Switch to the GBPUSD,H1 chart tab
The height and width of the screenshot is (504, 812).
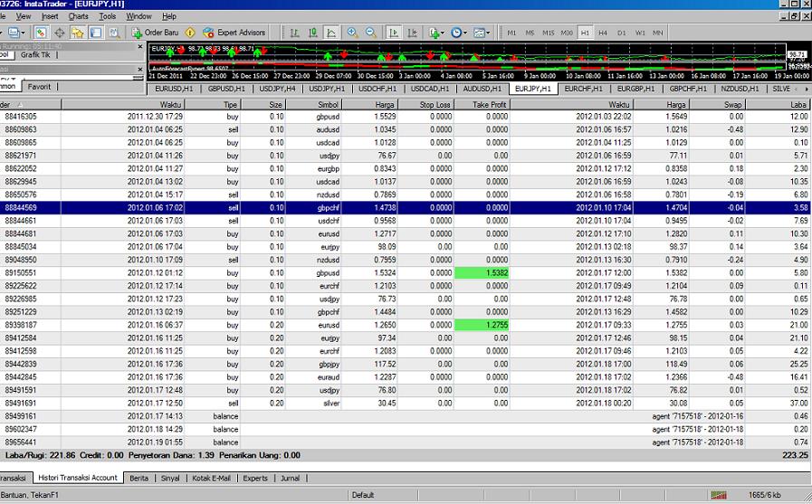pos(226,90)
